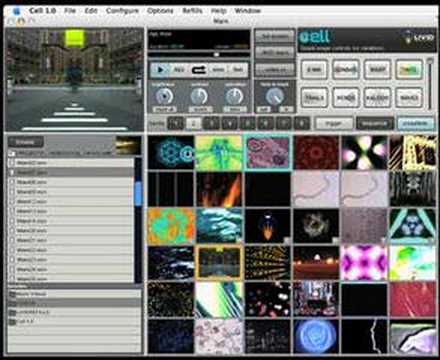Select the highlighted movie file row in list
This screenshot has width=440, height=360.
(71, 172)
